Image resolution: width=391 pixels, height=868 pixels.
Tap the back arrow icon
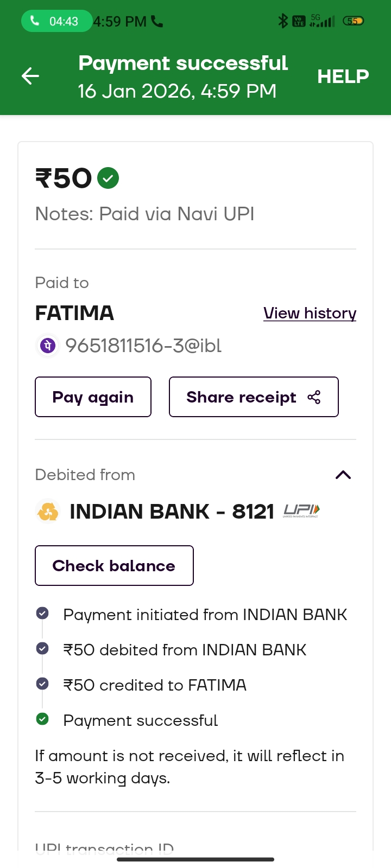coord(30,76)
